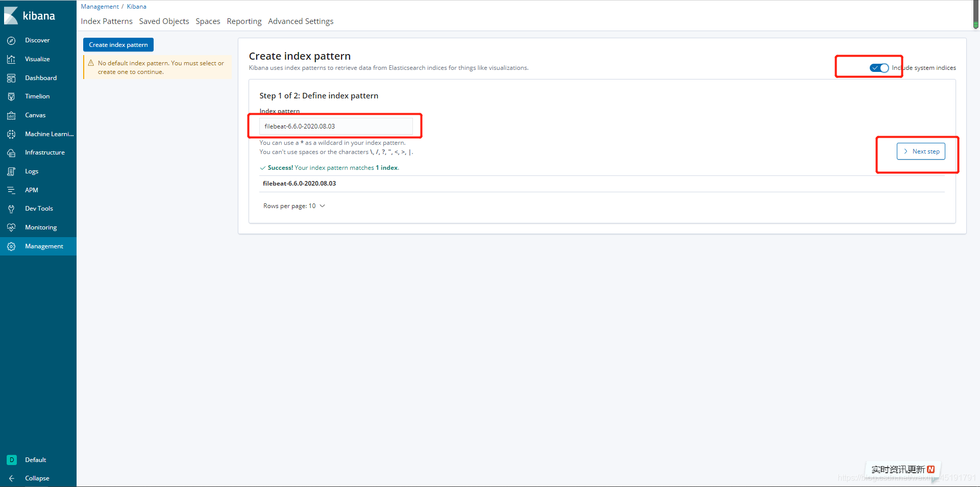Click the Index pattern input field
Viewport: 980px width, 487px height.
click(336, 126)
